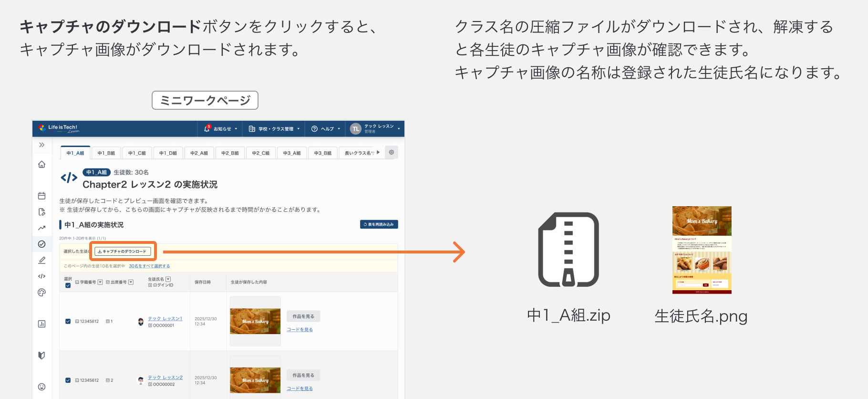
Task: Switch to the 中3_B組 tab
Action: pos(323,153)
